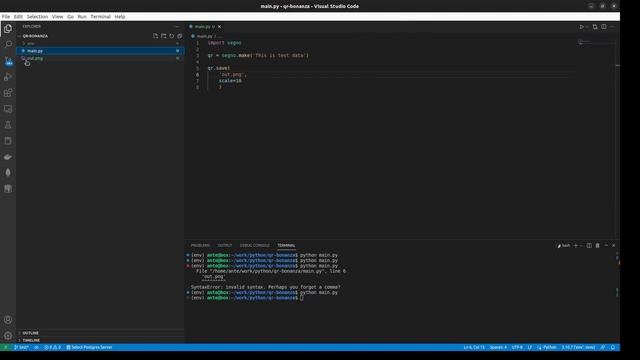Open Explorer views more actions ellipsis

(177, 27)
